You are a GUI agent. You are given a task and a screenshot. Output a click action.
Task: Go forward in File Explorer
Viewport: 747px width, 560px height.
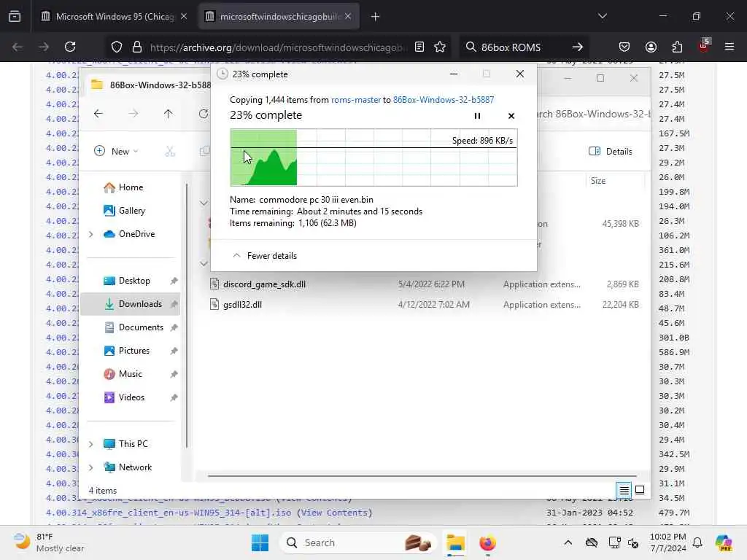pos(133,113)
